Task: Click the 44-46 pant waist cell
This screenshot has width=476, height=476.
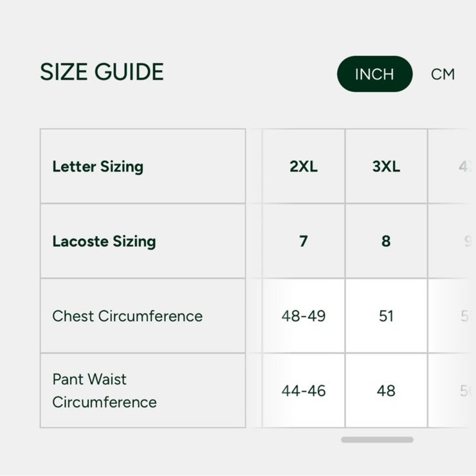Action: pos(304,390)
